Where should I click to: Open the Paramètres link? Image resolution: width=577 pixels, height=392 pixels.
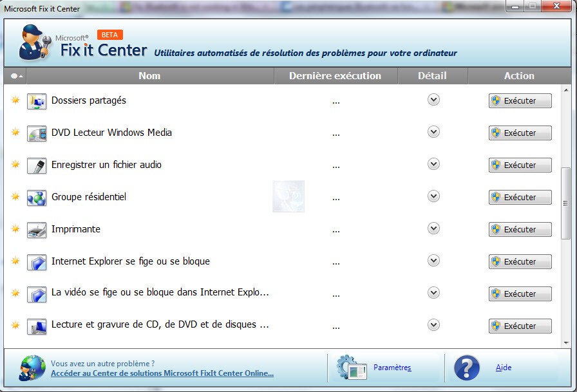pyautogui.click(x=392, y=368)
